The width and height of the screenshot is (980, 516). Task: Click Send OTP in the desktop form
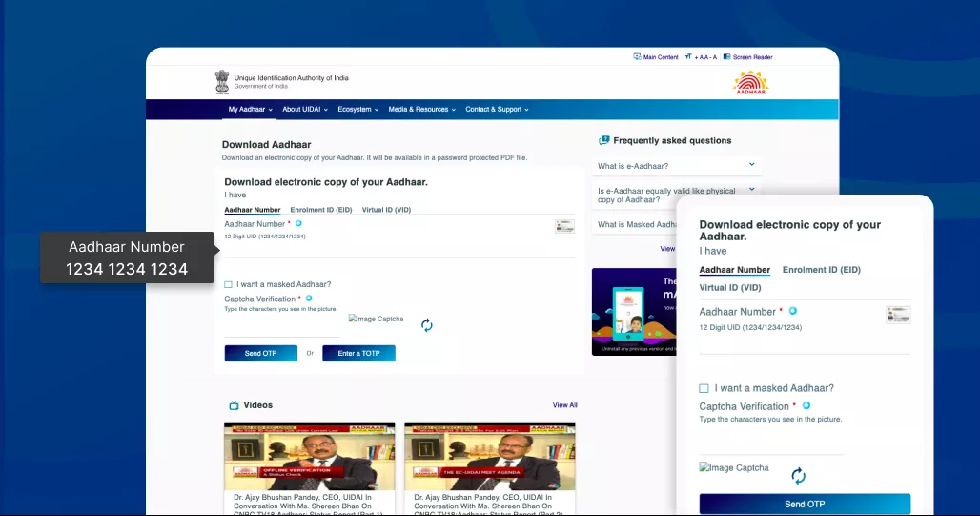pos(260,354)
